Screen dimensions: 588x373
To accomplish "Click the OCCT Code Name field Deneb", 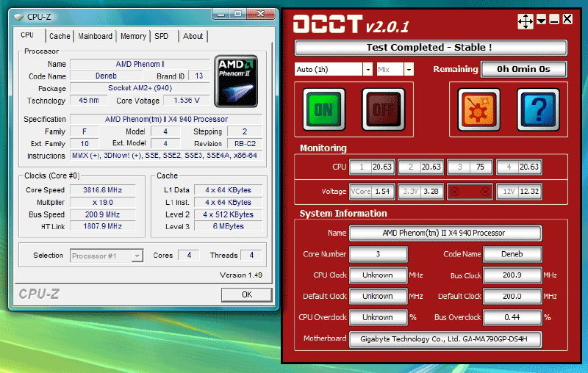I will (x=512, y=254).
